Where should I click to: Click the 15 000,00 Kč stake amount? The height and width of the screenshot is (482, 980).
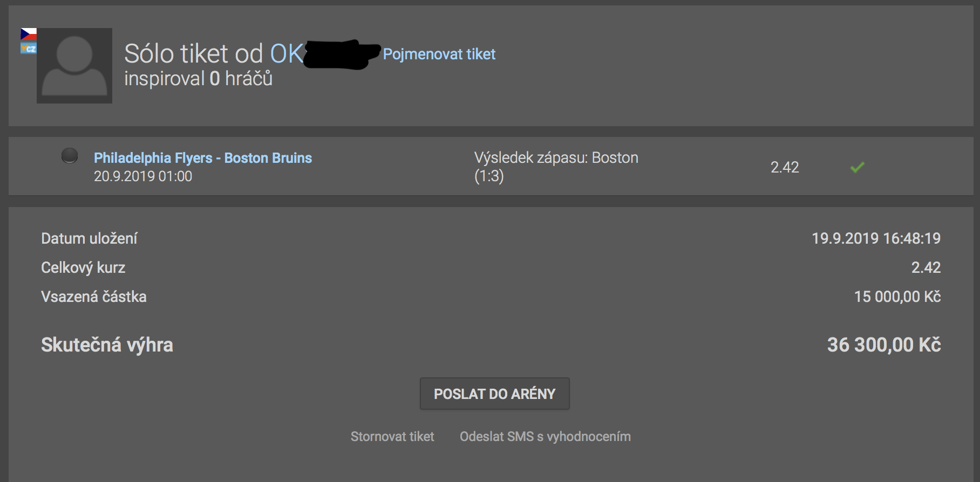[897, 297]
